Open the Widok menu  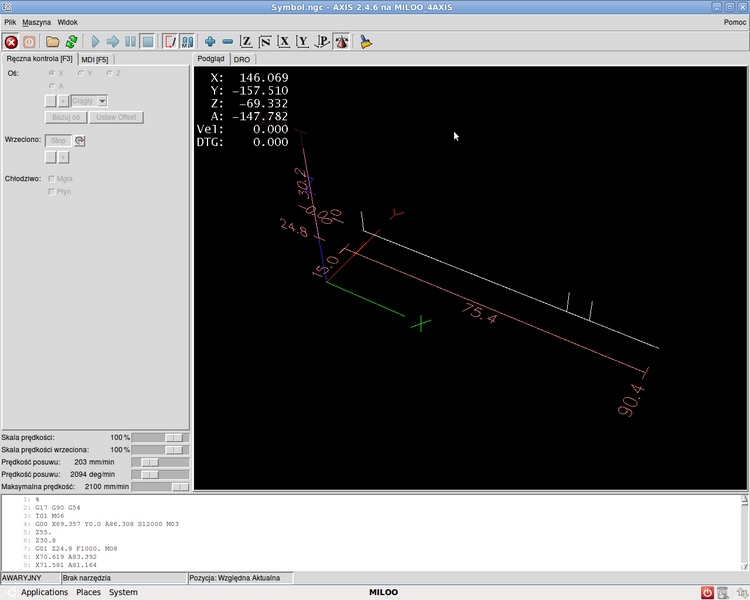coord(67,22)
